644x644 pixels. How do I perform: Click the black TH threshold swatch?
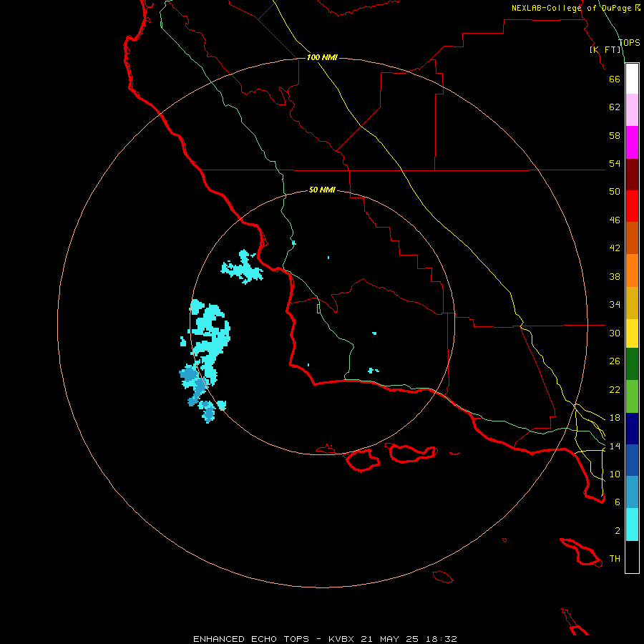pyautogui.click(x=632, y=557)
